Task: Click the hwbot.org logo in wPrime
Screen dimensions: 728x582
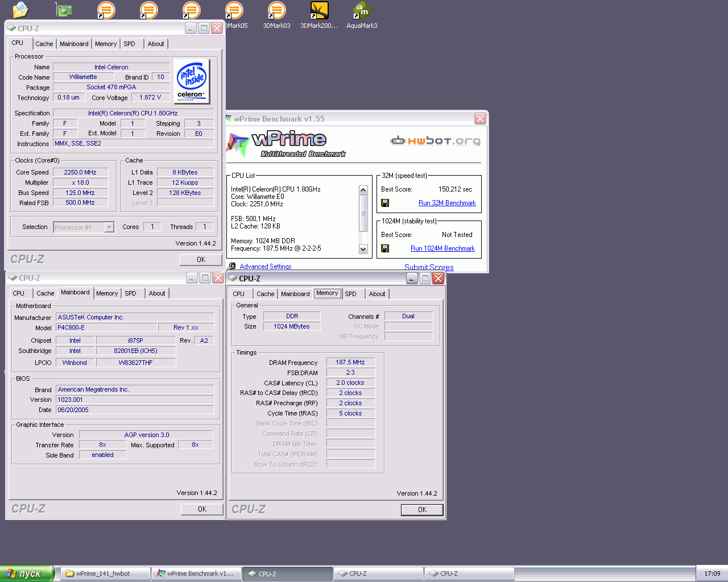Action: 436,141
